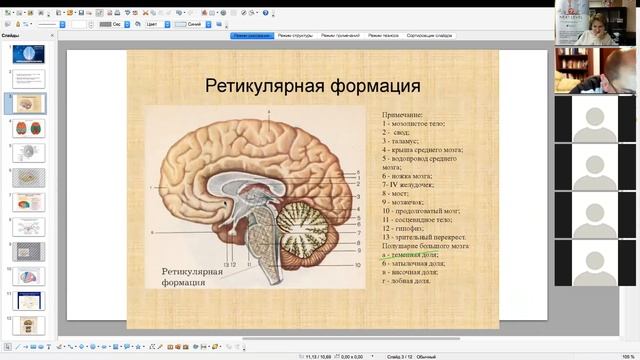Select the Curve tool in drawing toolbar
Image resolution: width=640 pixels, height=360 pixels.
59,347
